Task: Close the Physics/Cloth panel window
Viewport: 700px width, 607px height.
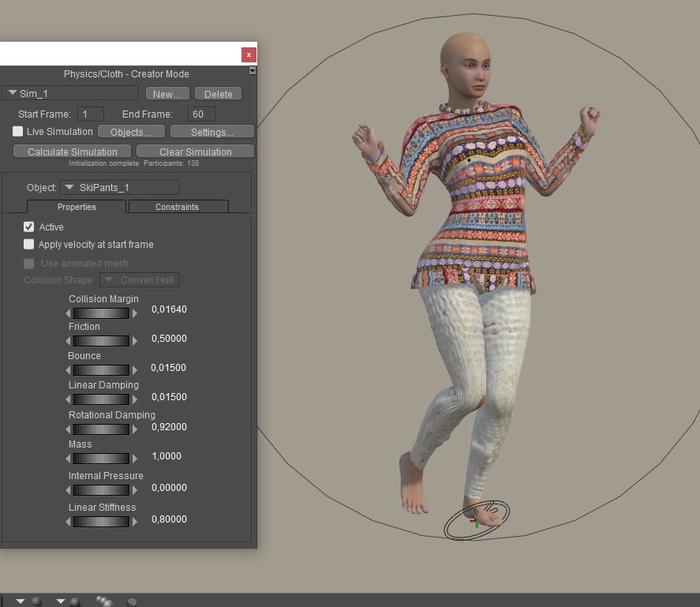Action: click(x=249, y=54)
